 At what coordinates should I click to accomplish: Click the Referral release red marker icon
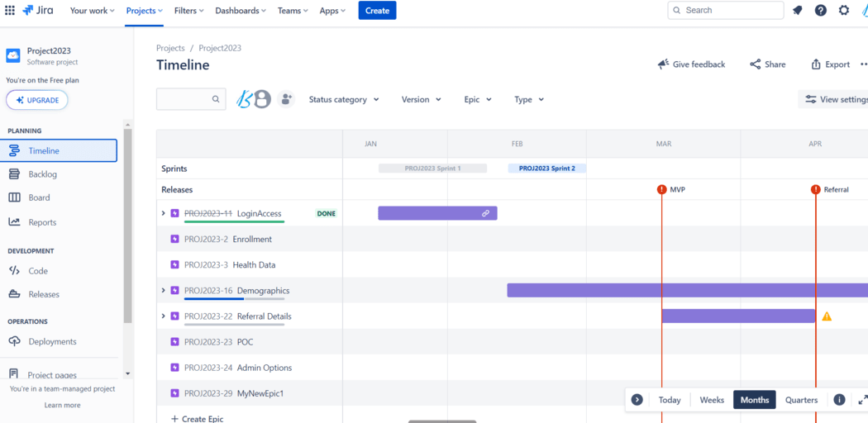tap(815, 190)
